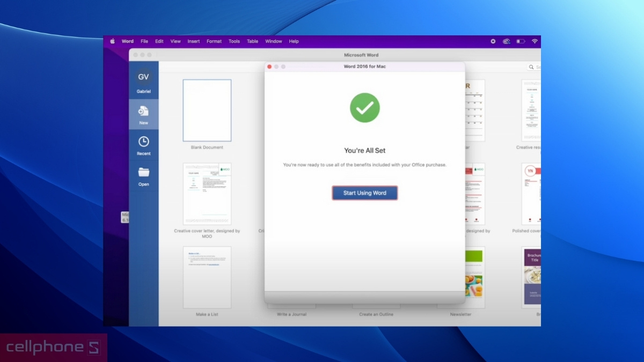Choose the Creative cover letter MOO template
Image resolution: width=644 pixels, height=362 pixels.
[x=207, y=194]
